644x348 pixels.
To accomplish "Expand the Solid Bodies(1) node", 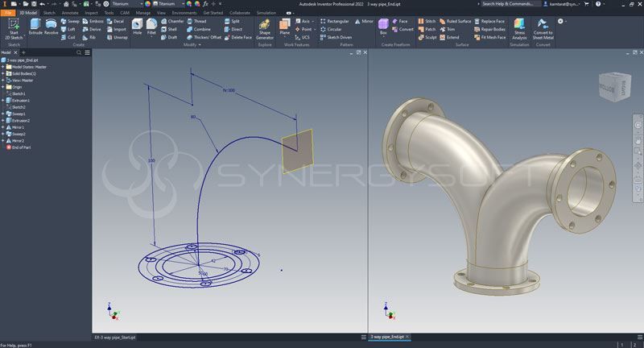I will coord(2,73).
